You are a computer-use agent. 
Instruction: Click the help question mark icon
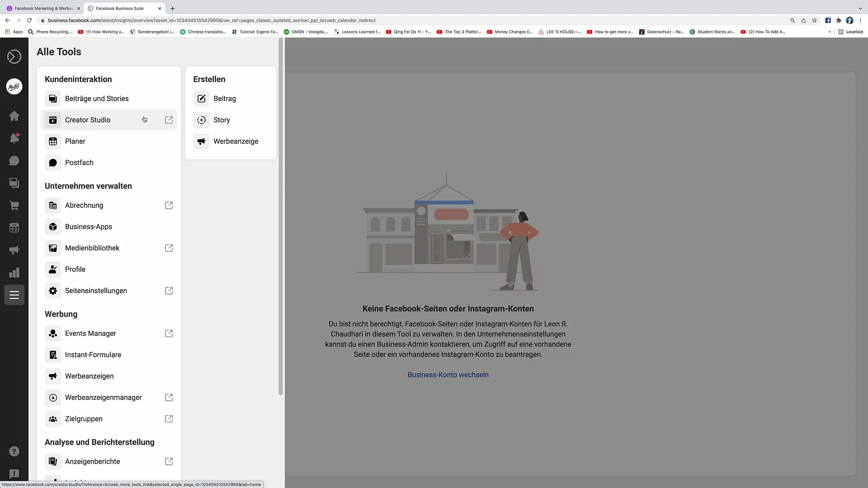[x=14, y=451]
